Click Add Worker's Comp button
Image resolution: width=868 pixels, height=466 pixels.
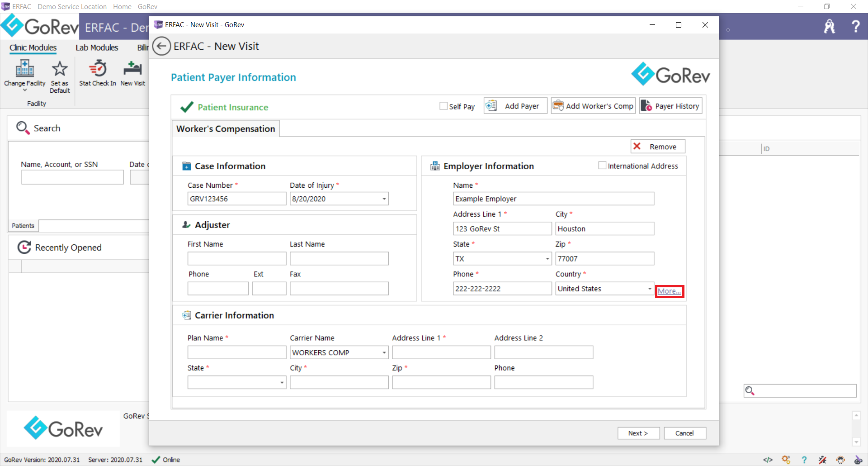tap(593, 106)
